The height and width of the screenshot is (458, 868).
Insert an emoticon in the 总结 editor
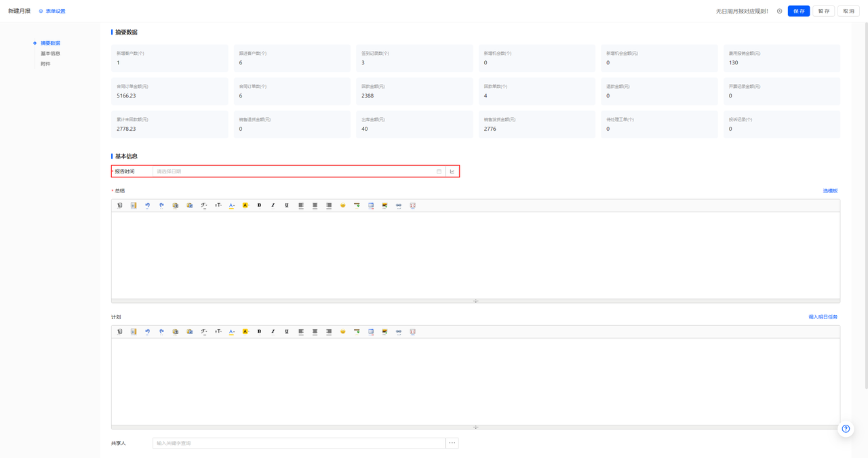[343, 205]
